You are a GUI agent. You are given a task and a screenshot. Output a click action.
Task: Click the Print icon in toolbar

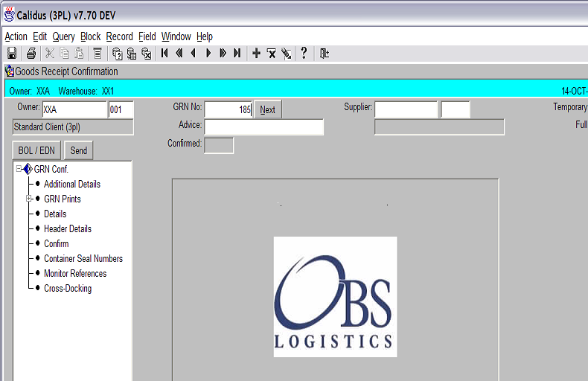point(31,54)
